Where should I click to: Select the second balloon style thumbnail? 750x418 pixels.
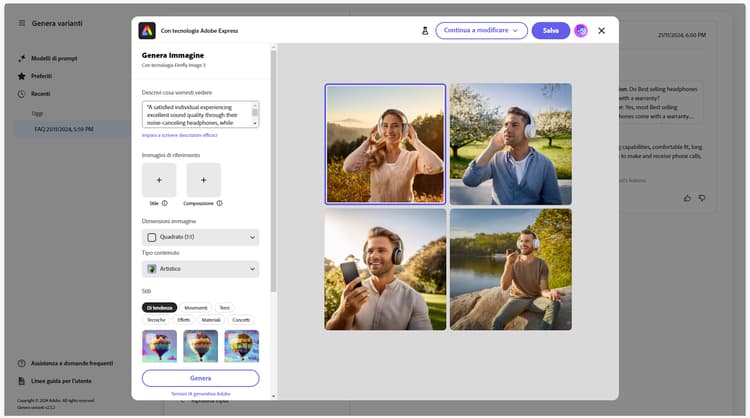[x=200, y=346]
